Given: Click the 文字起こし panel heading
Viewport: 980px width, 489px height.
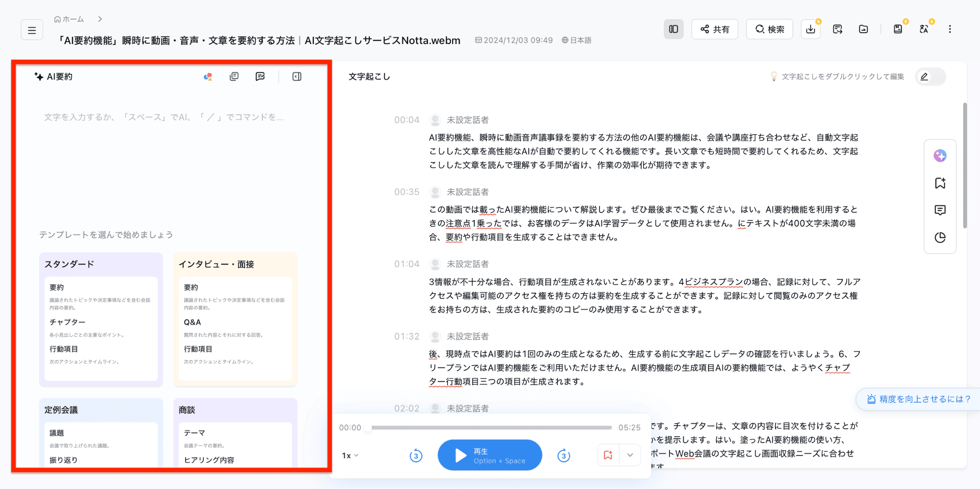Looking at the screenshot, I should click(369, 77).
